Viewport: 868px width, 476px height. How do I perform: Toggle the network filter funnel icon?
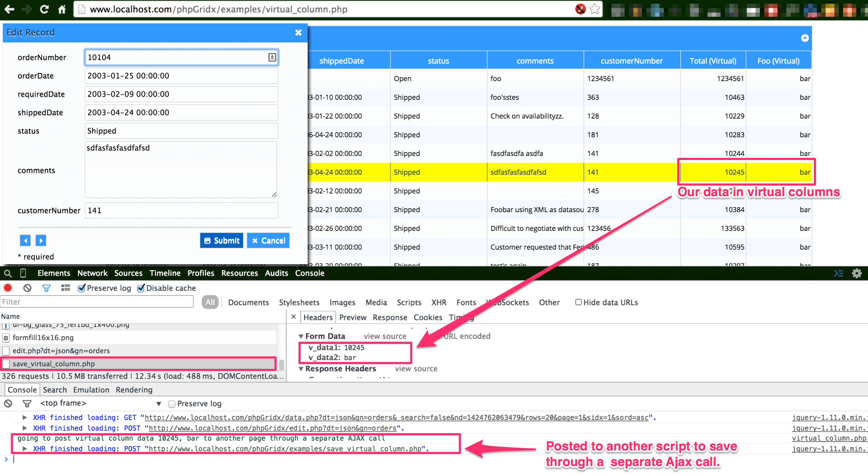(x=46, y=288)
